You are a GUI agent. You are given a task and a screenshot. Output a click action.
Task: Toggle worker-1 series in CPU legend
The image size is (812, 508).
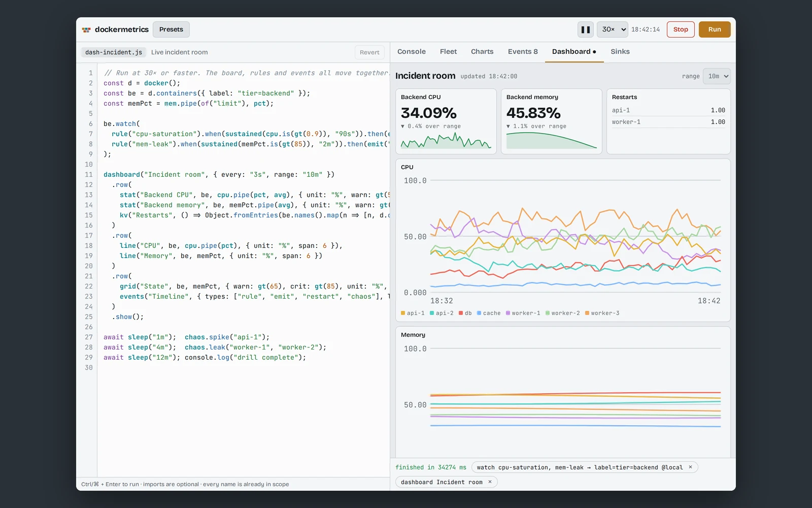click(x=523, y=313)
